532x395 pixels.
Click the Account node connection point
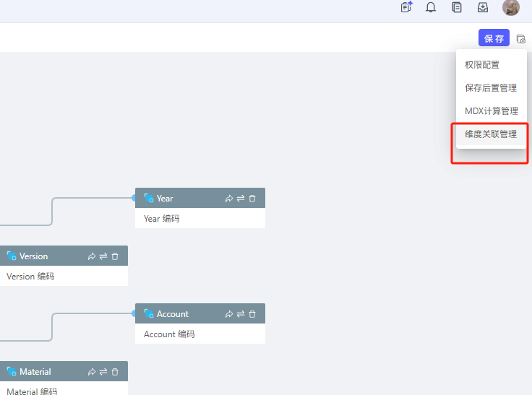pos(134,313)
